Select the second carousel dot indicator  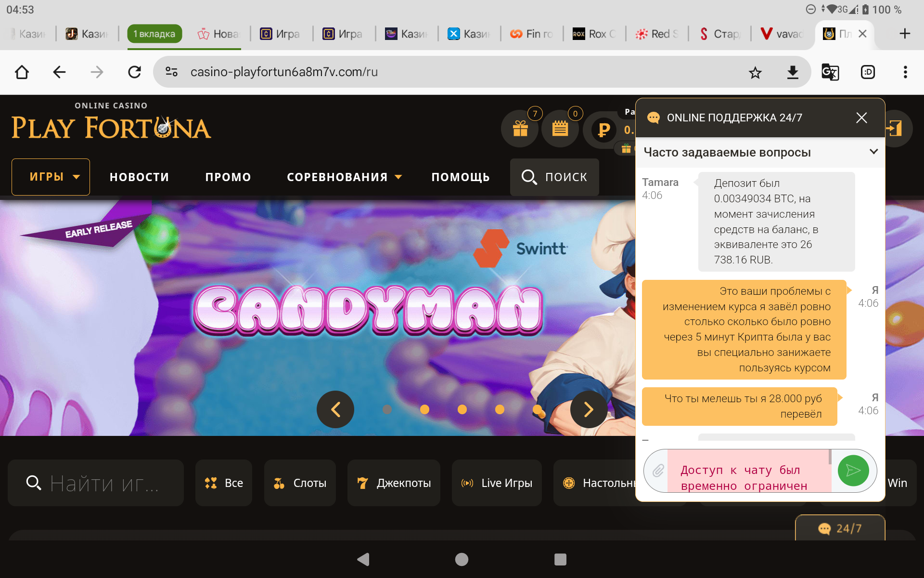point(424,409)
